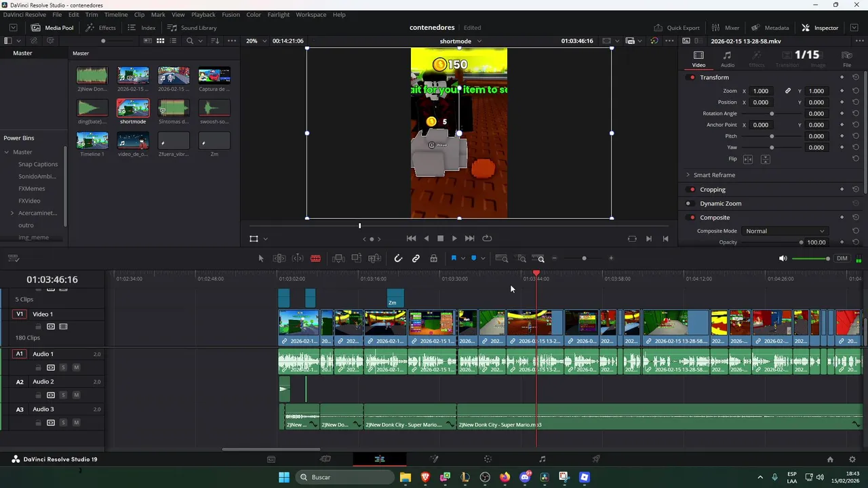This screenshot has height=488, width=868.
Task: Open the Workspace menu
Action: click(x=311, y=14)
